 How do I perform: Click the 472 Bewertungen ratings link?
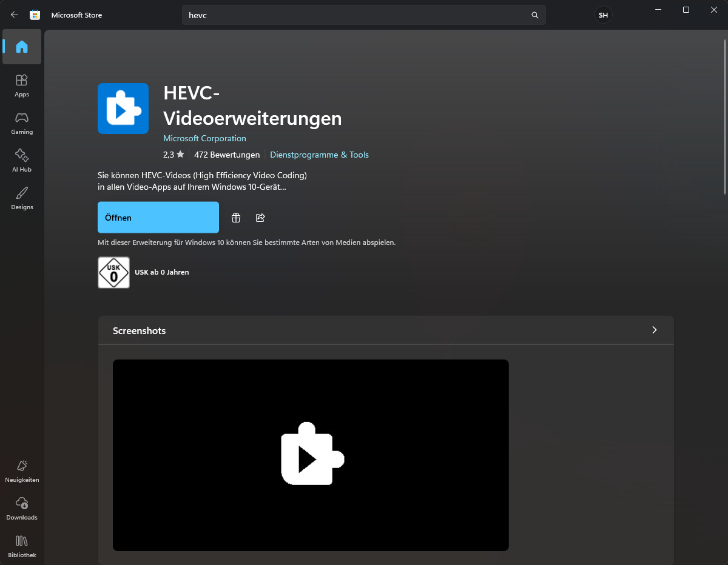(x=227, y=155)
